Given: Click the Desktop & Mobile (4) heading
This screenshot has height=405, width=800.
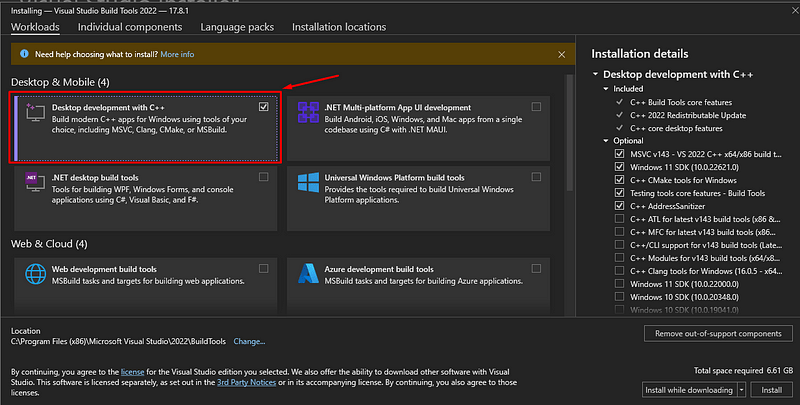Looking at the screenshot, I should [x=60, y=82].
